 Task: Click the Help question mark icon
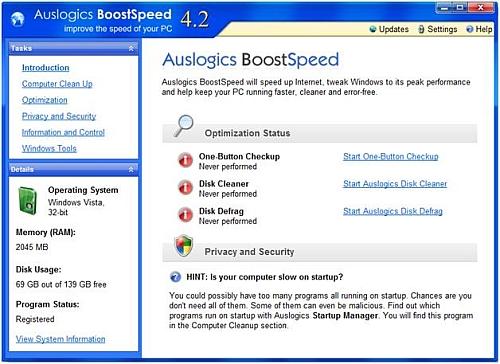point(470,29)
